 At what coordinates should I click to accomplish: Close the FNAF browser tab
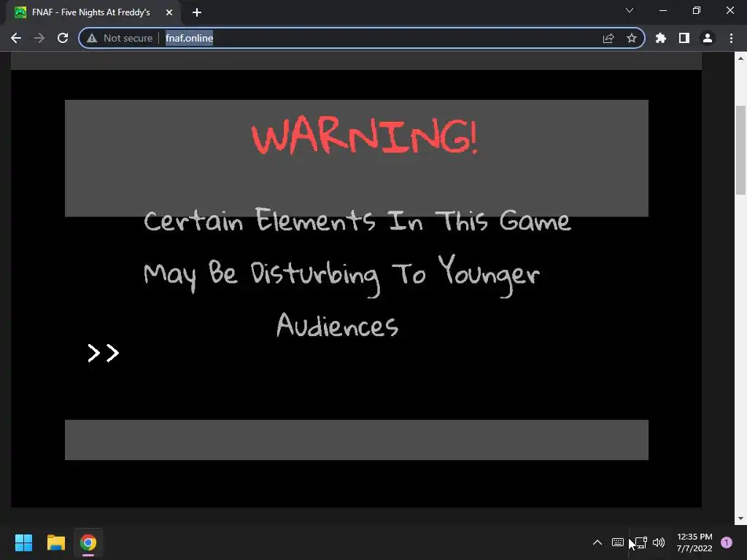(x=169, y=12)
